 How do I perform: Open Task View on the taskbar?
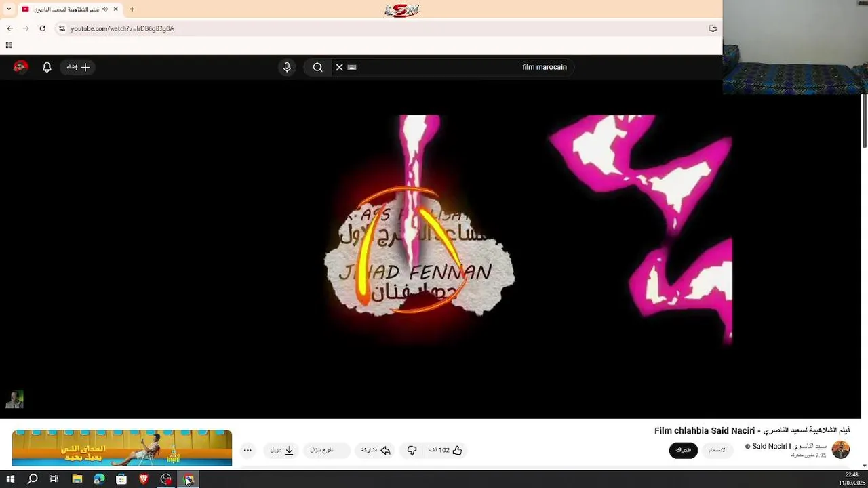tap(54, 479)
